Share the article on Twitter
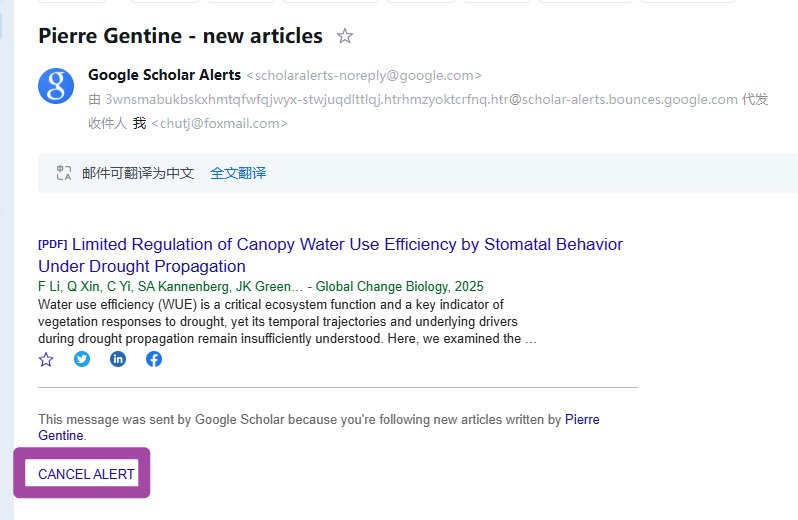The width and height of the screenshot is (798, 520). click(82, 359)
